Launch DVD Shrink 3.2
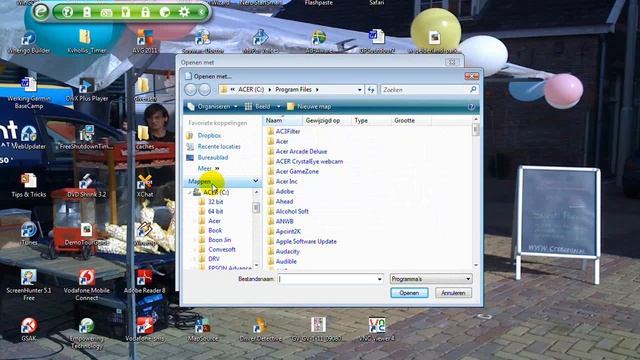 [x=87, y=186]
